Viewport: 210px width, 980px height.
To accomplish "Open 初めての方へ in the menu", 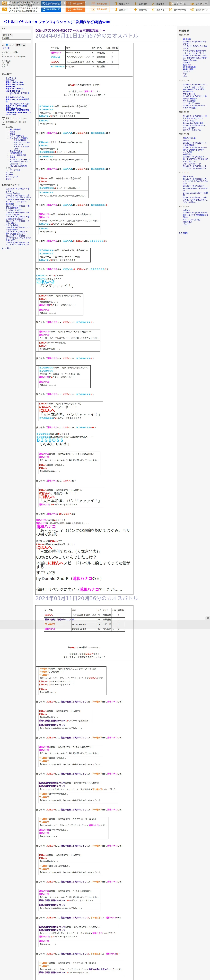I will (x=11, y=80).
